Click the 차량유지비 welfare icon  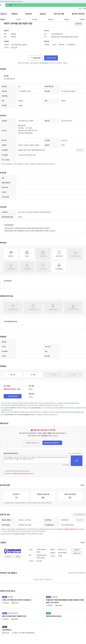pos(43,254)
